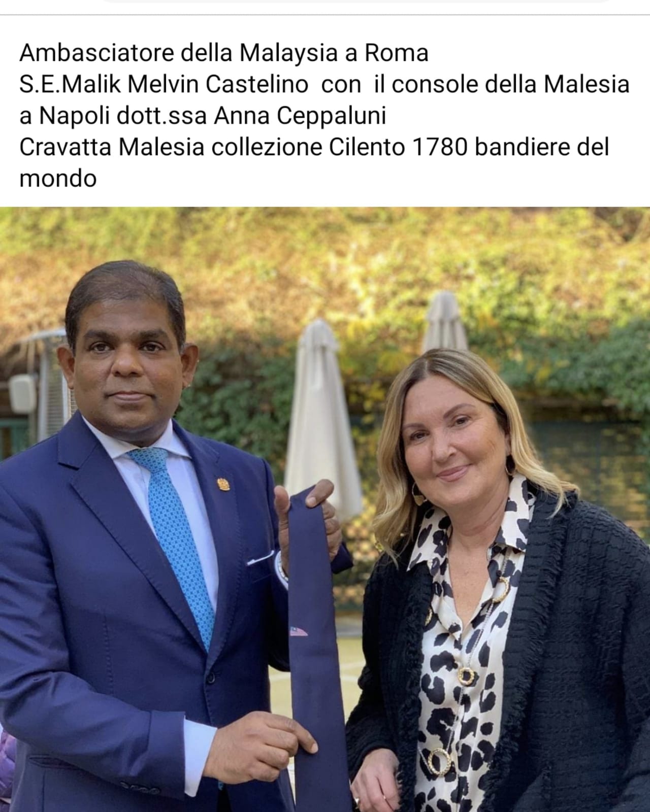This screenshot has height=812, width=650.
Task: Tap the gold ring necklace on leopard blouse
Action: point(465,675)
